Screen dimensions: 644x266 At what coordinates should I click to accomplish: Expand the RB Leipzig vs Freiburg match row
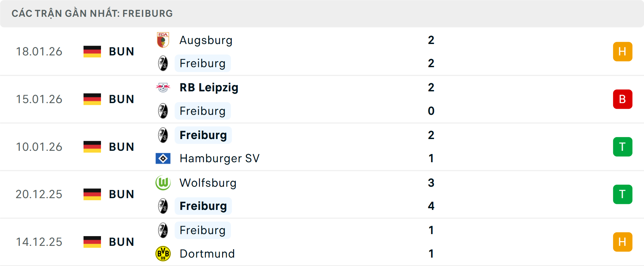(x=322, y=99)
